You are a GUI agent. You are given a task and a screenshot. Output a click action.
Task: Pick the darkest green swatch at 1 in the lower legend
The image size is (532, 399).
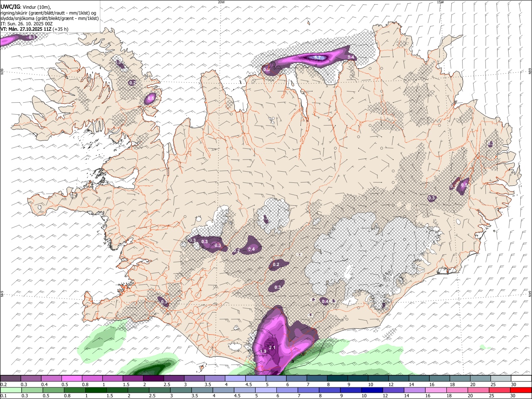(96, 390)
